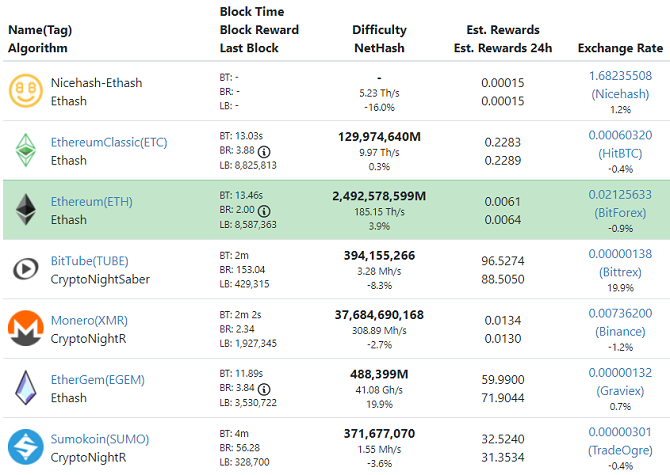Select the 2,492,578,599M difficulty value
The height and width of the screenshot is (475, 670).
379,196
